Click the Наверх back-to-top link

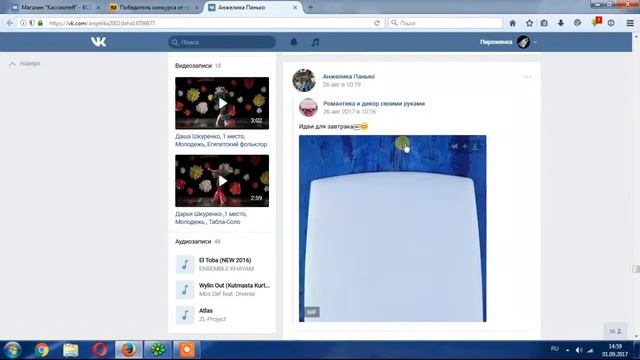(x=25, y=64)
